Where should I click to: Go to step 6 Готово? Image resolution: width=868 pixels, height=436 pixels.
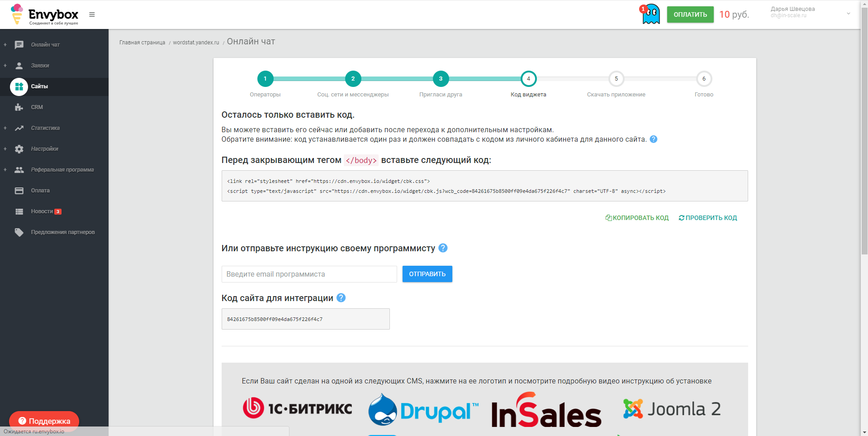[x=704, y=79]
